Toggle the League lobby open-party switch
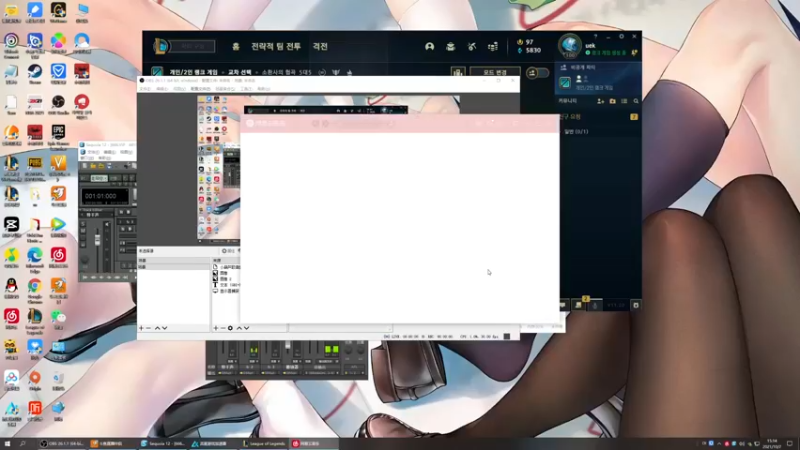This screenshot has height=450, width=800. (537, 73)
